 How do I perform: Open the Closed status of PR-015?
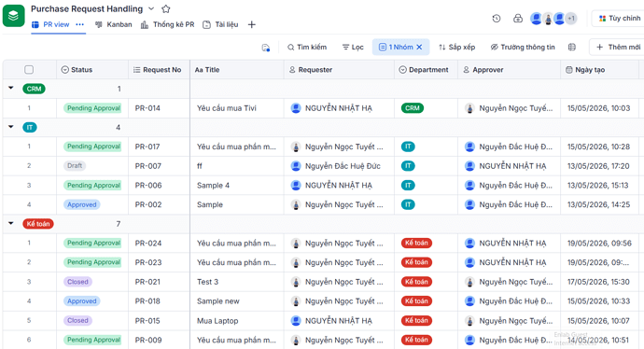click(x=77, y=320)
